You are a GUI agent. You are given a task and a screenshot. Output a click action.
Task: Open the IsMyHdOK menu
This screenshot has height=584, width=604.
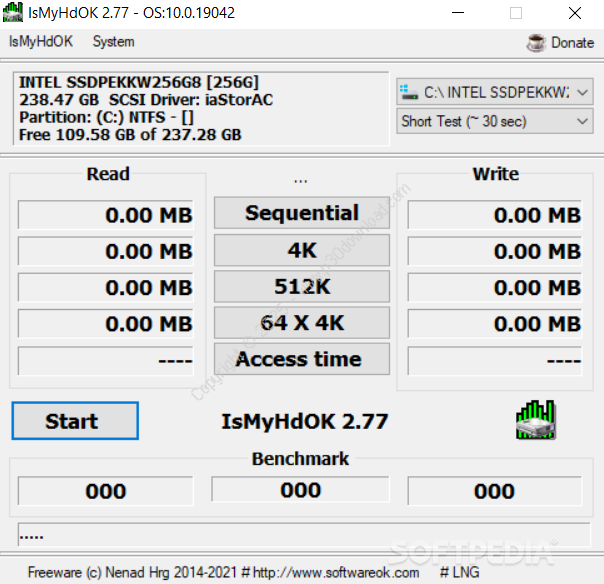coord(41,42)
